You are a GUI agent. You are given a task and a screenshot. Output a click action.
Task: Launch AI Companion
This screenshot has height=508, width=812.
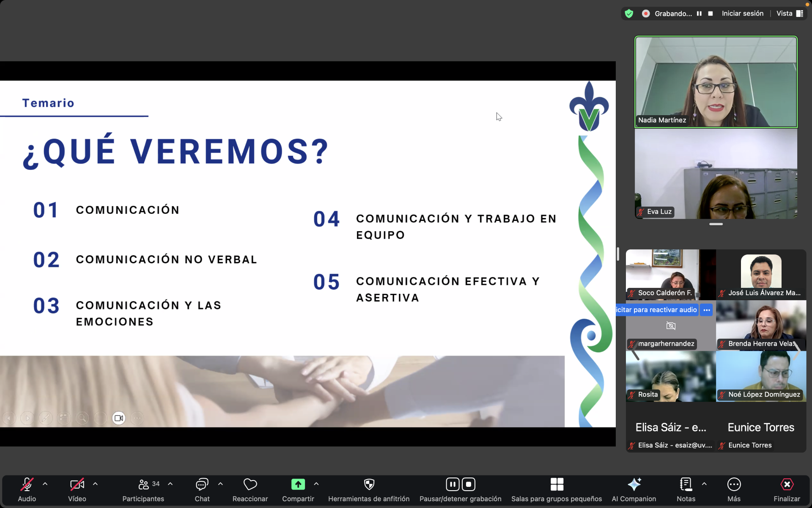pos(634,489)
